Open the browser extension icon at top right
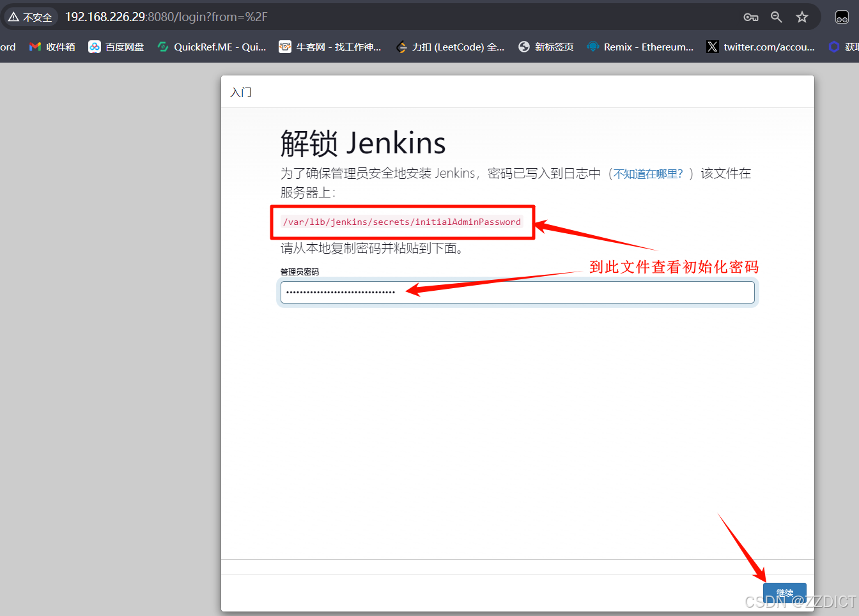Image resolution: width=859 pixels, height=616 pixels. point(842,17)
